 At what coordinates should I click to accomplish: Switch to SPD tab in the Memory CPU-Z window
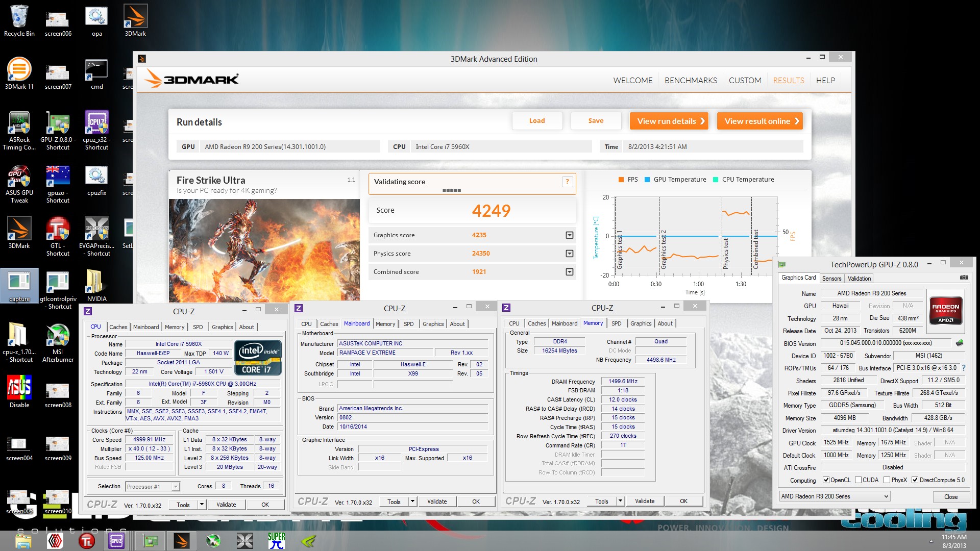[x=617, y=323]
